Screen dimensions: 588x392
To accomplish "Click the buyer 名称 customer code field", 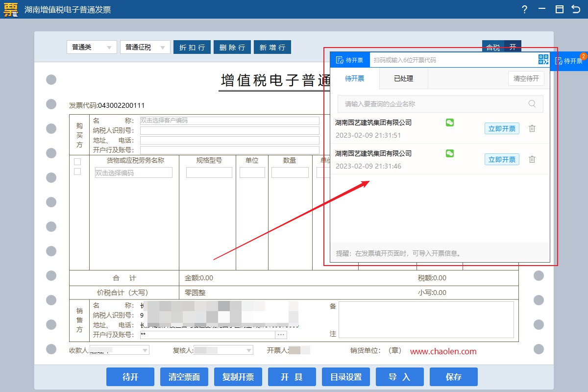I will 229,121.
